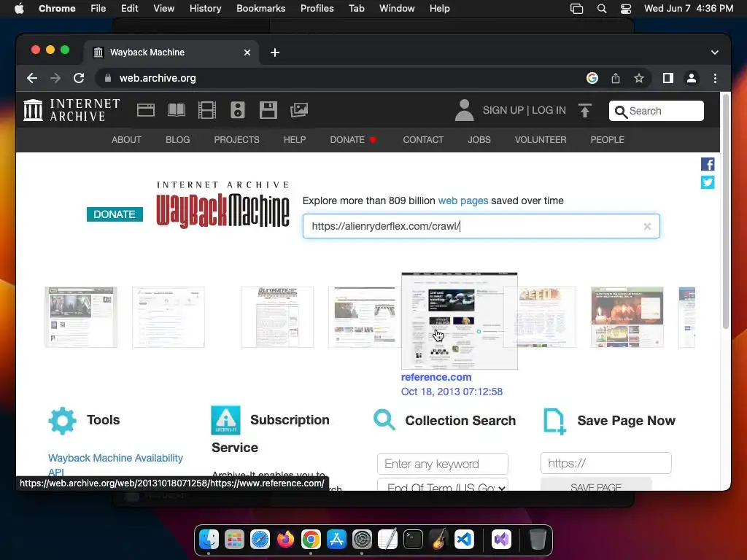The image size is (747, 560).
Task: Open the History menu
Action: (x=205, y=8)
